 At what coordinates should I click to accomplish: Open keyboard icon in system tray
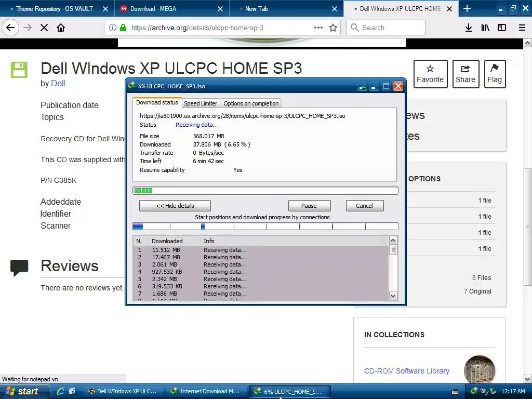point(455,392)
